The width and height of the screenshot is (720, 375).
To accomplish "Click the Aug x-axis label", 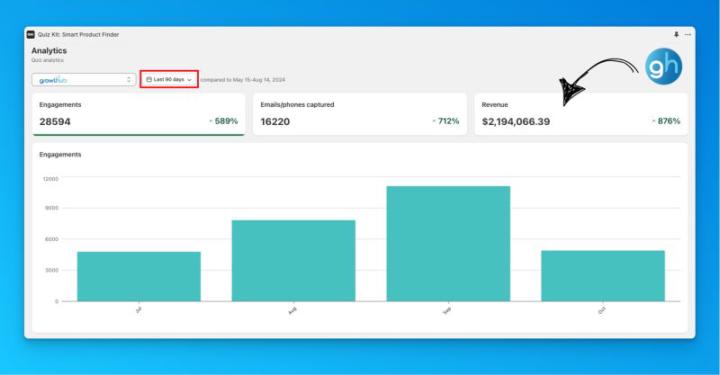I will coord(292,311).
